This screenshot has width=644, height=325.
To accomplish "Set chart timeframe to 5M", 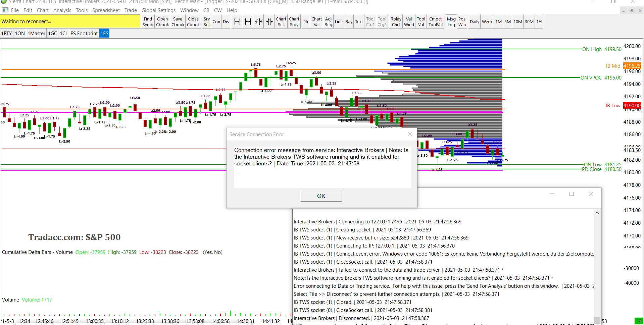I will click(508, 22).
